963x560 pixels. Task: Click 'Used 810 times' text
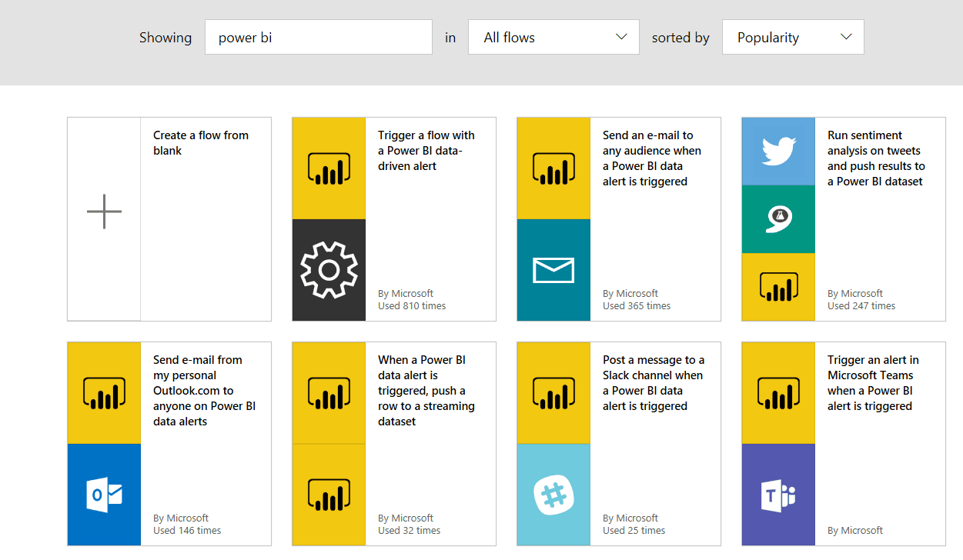point(412,306)
